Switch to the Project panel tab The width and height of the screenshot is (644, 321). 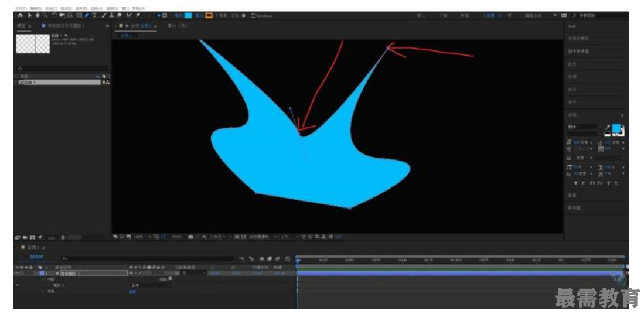[21, 25]
